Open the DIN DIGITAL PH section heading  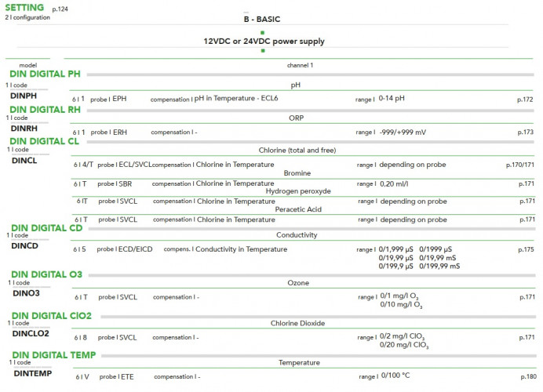(x=45, y=74)
